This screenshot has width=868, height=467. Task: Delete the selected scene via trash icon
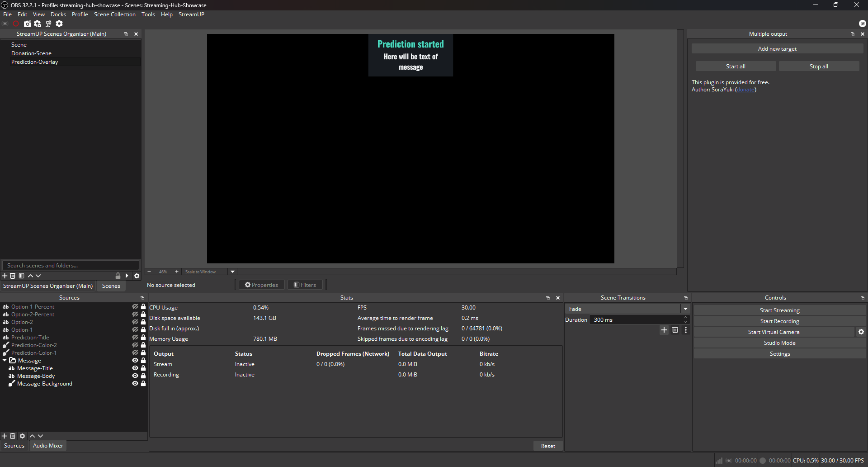coord(13,276)
